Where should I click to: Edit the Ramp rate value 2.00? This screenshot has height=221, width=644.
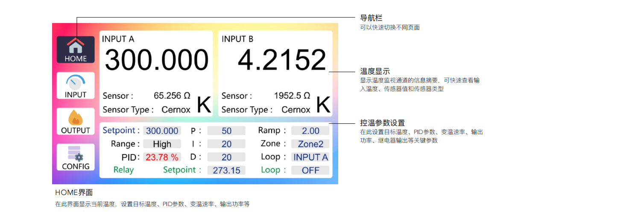(x=310, y=131)
